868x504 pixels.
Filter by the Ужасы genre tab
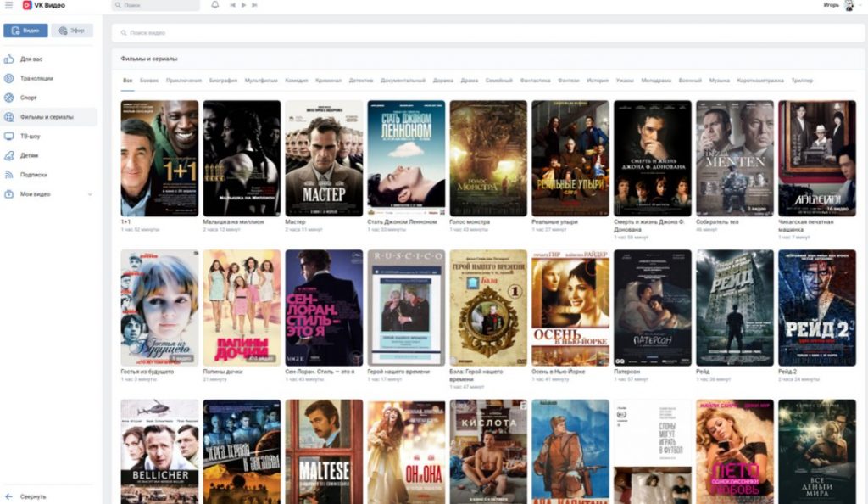point(625,81)
